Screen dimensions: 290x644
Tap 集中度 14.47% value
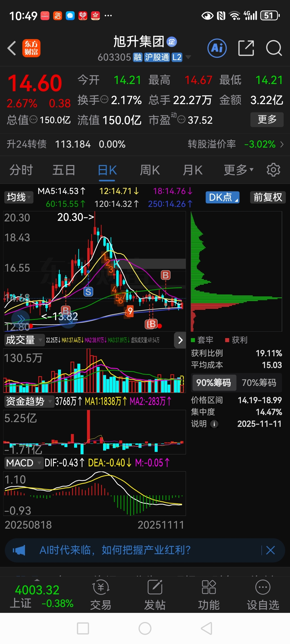[269, 412]
